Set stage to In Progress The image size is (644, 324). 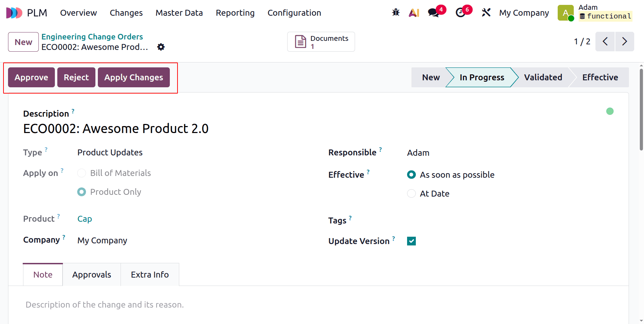[x=482, y=77]
